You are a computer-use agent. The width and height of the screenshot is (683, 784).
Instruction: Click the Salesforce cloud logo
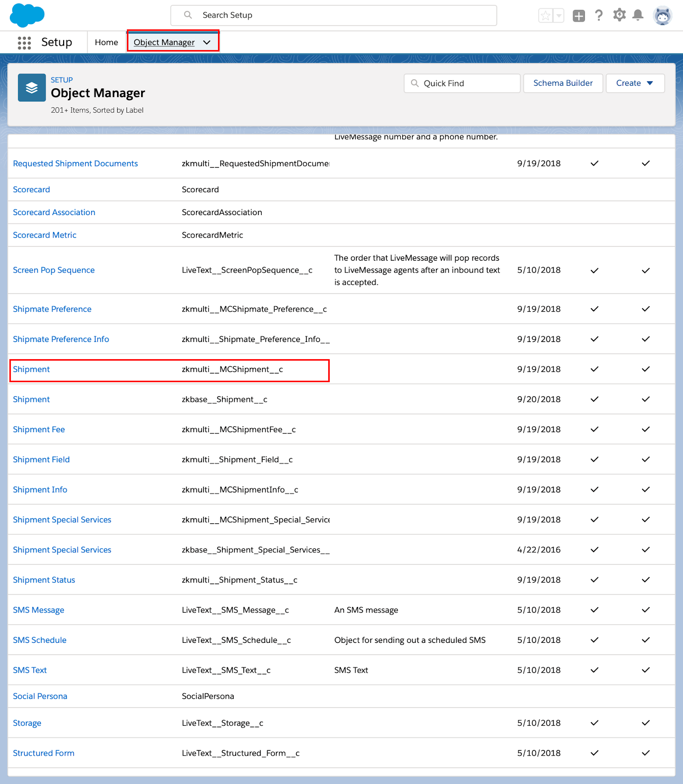click(x=27, y=15)
